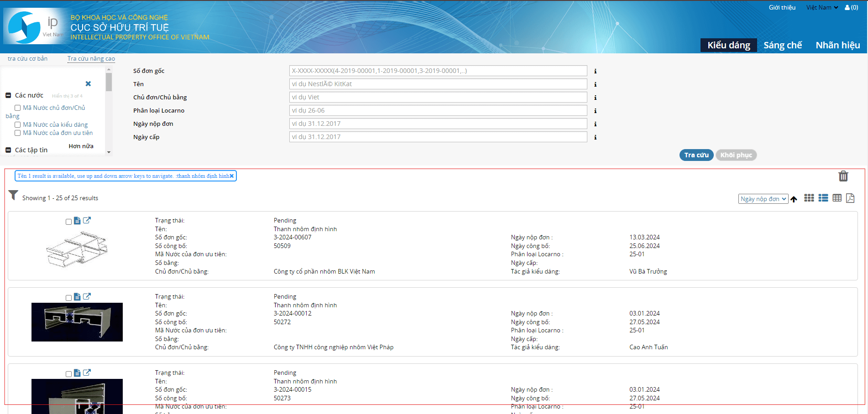Open first result in new window
This screenshot has width=868, height=414.
click(x=87, y=220)
